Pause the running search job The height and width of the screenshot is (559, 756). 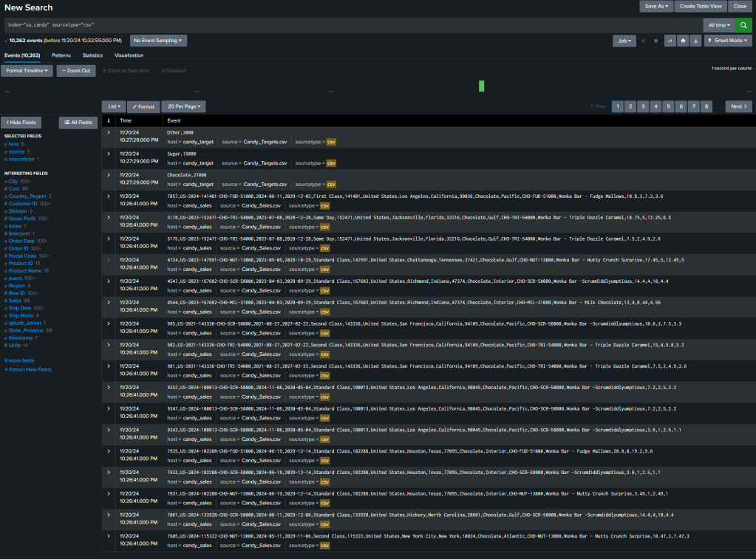[643, 41]
